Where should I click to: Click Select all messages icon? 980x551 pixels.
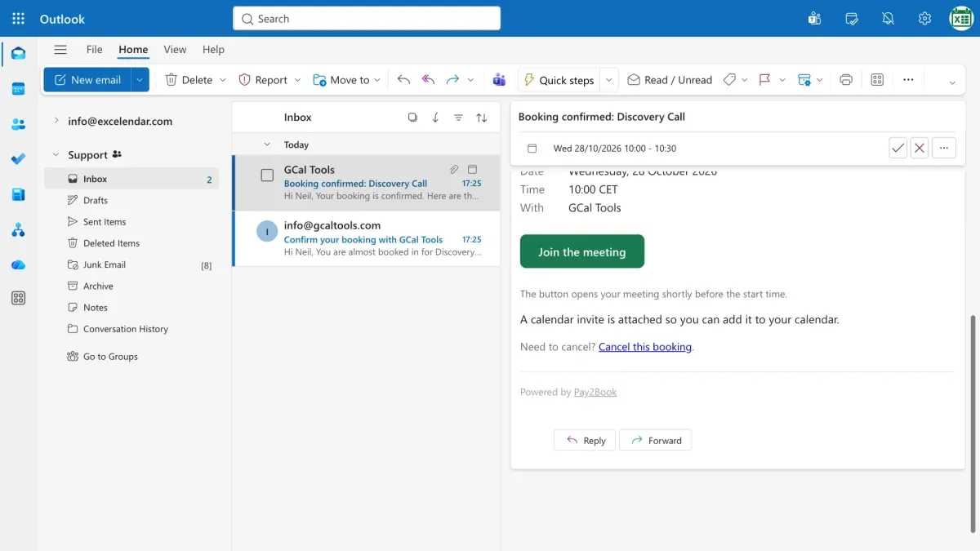tap(412, 118)
